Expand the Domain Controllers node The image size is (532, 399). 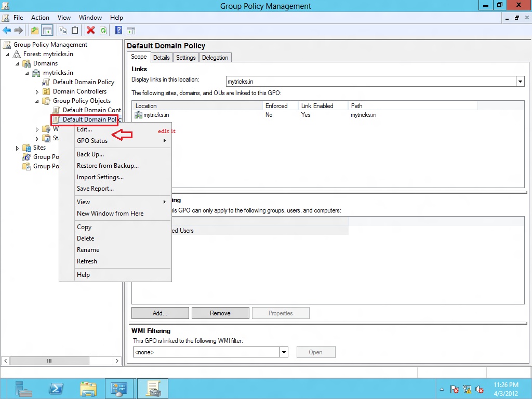[37, 92]
